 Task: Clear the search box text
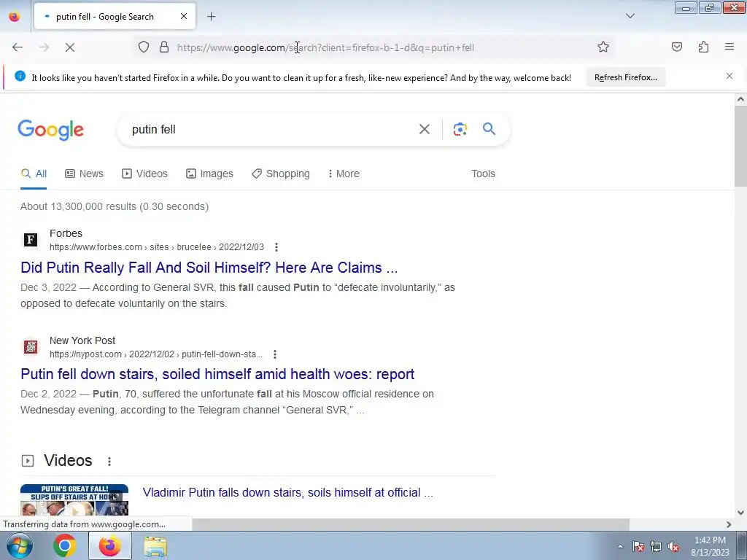pos(424,129)
